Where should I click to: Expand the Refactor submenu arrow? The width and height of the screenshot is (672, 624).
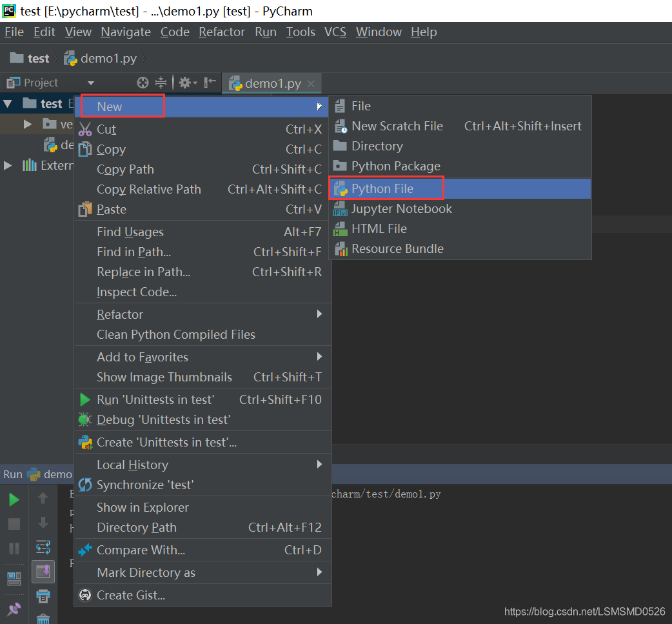pyautogui.click(x=319, y=314)
